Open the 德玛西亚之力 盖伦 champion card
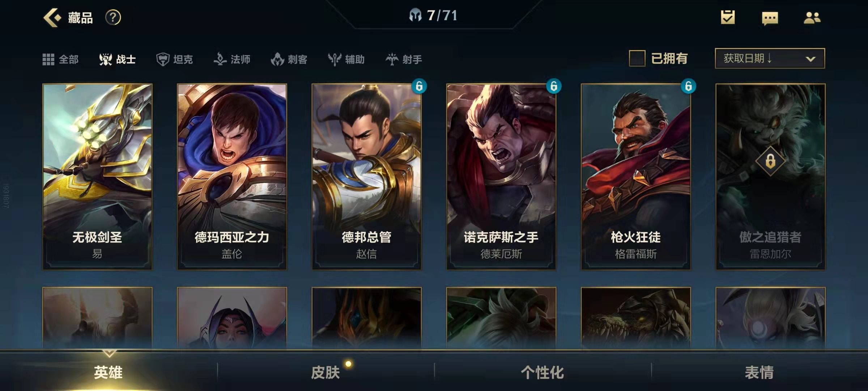This screenshot has width=868, height=391. coord(232,177)
